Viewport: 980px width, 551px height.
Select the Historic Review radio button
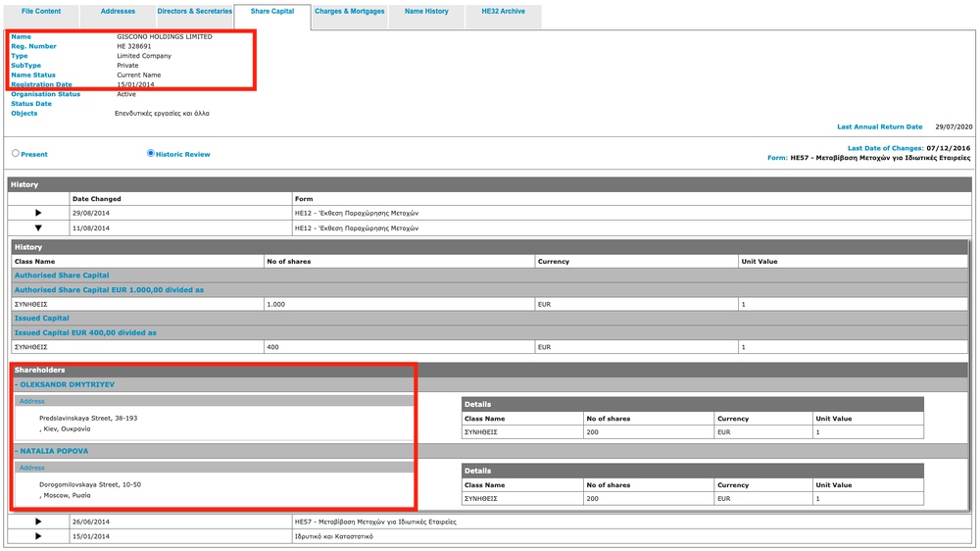click(151, 154)
